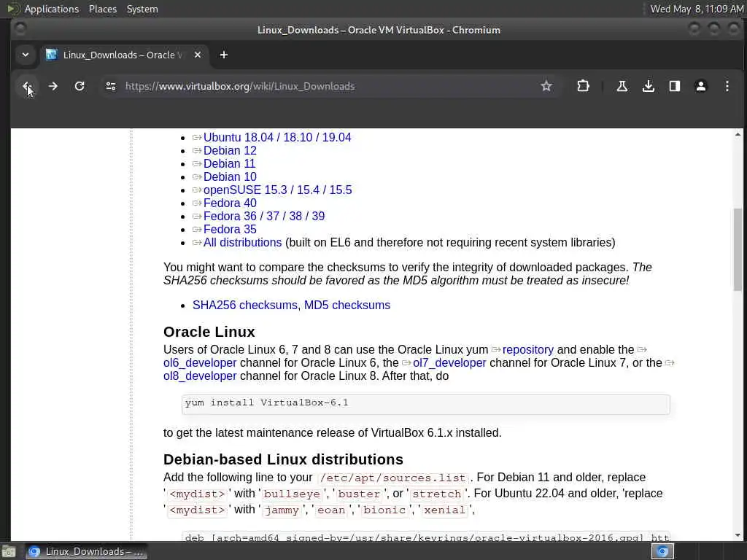Open Fedora 36 / 37 / 38 / 39 link
747x560 pixels.
coord(264,216)
